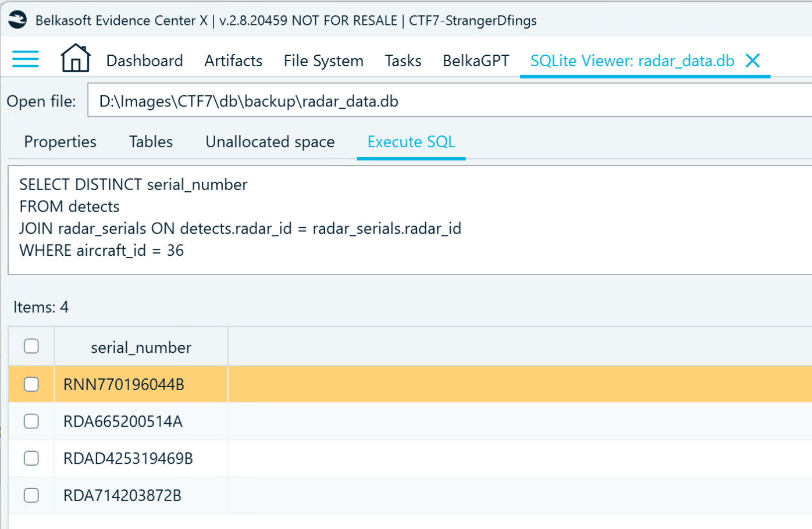
Task: Click 'SELECT DISTINCT serial_number' query line
Action: coord(133,184)
